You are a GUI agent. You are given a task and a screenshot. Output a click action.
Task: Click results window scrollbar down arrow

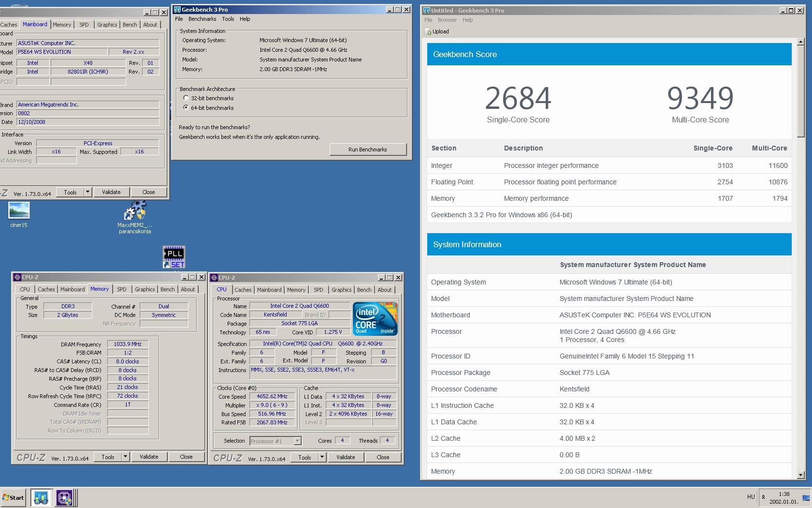tap(800, 475)
